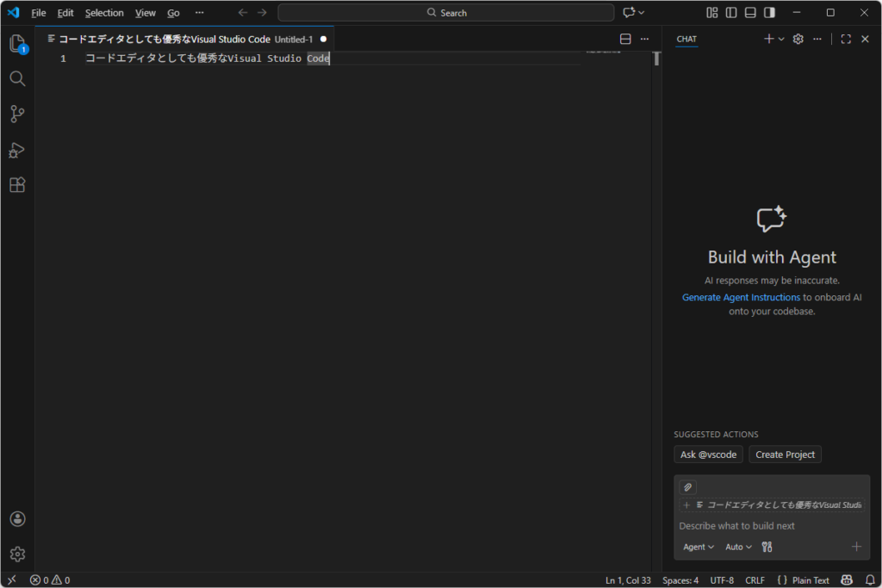Open the Agent mode dropdown in chat input
Screen dimensions: 882x588
coord(698,547)
